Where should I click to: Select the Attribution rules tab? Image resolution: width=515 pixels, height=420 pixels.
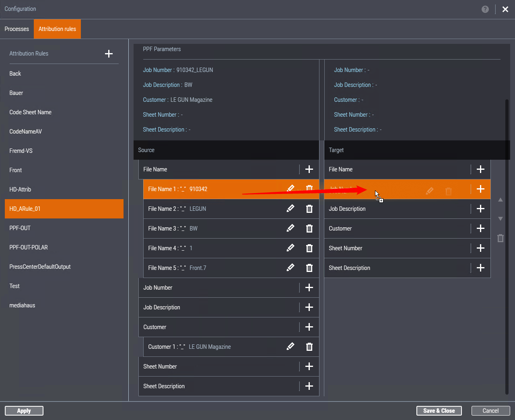tap(57, 29)
